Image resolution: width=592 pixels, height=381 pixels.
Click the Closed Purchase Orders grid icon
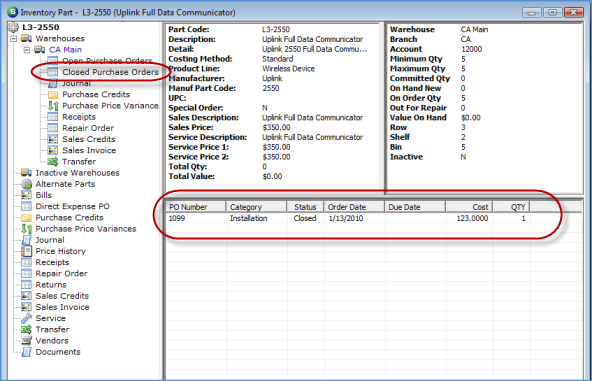[52, 72]
